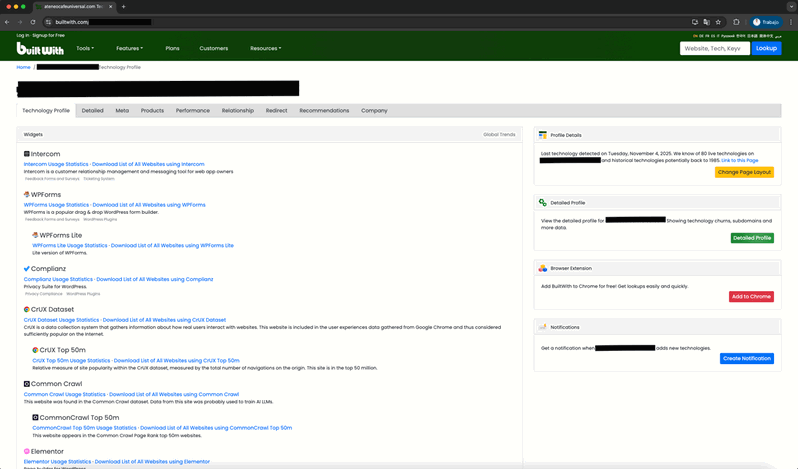
Task: Switch to the Recommendations tab
Action: (x=324, y=110)
